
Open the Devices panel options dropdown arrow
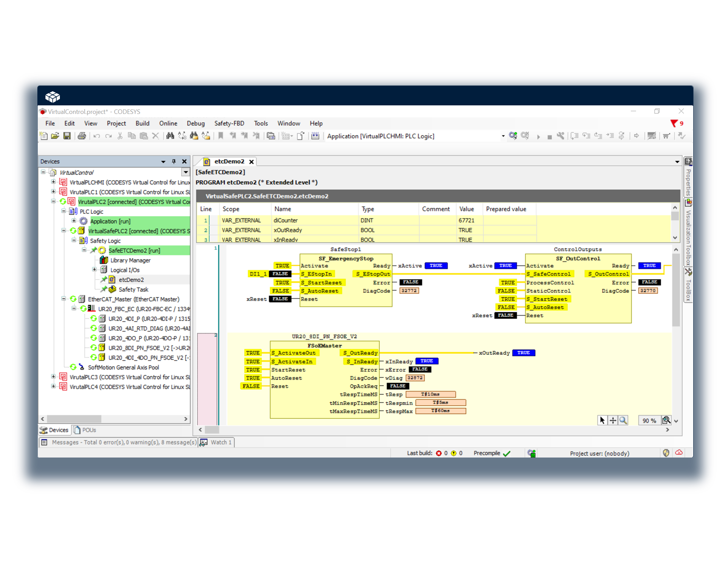click(x=163, y=161)
